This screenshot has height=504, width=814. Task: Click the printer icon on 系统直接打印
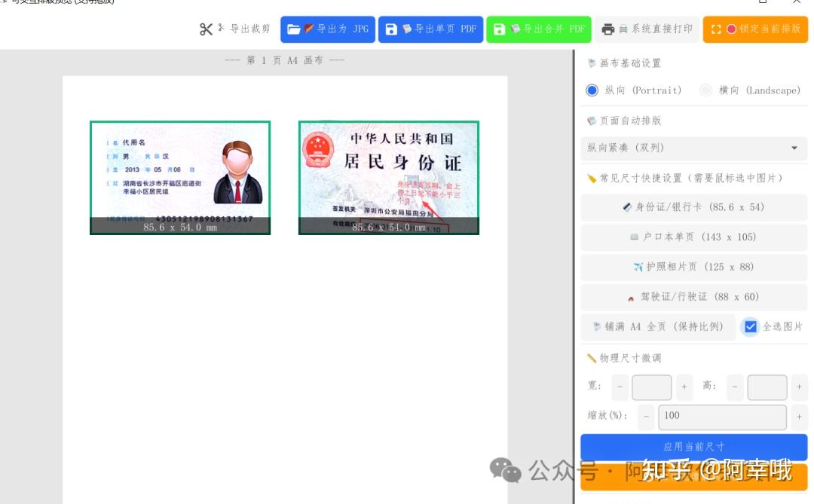(608, 29)
